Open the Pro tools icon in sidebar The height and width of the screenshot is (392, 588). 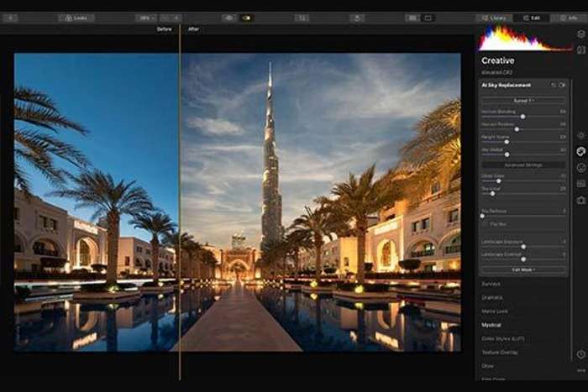coord(580,183)
